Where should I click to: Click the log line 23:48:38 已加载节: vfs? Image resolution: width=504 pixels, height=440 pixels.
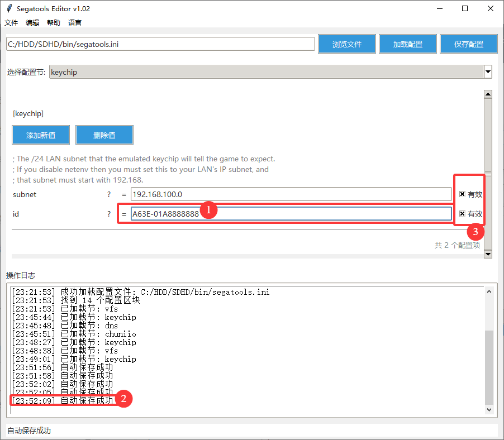pos(65,351)
